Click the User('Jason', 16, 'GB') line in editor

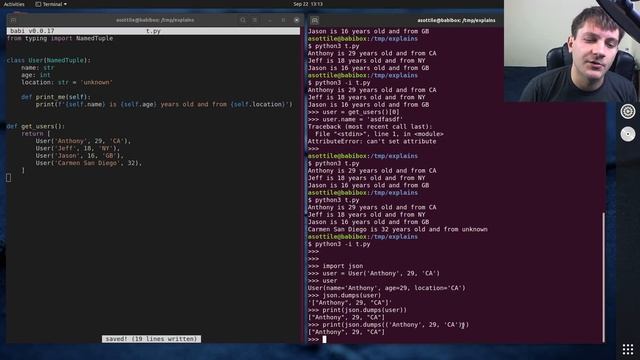(x=80, y=156)
